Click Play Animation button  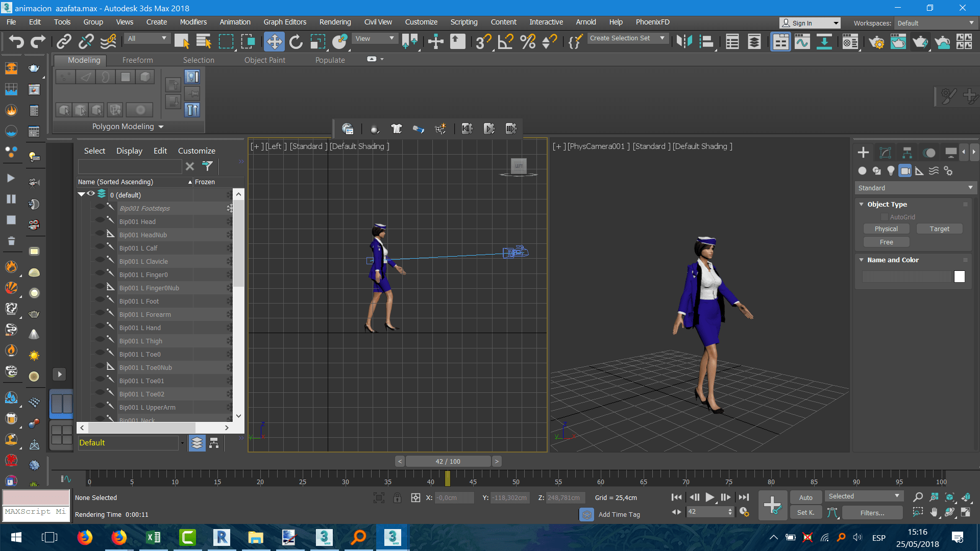coord(709,497)
